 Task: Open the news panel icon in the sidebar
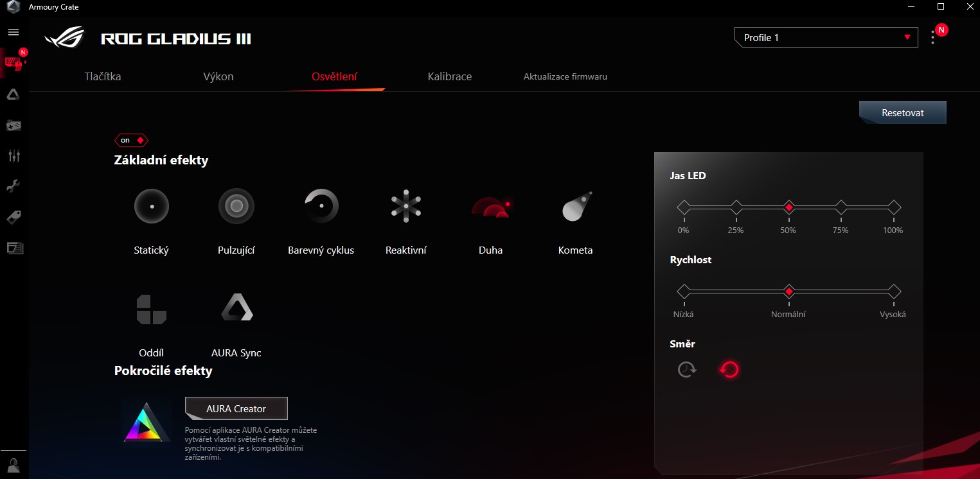click(x=13, y=248)
